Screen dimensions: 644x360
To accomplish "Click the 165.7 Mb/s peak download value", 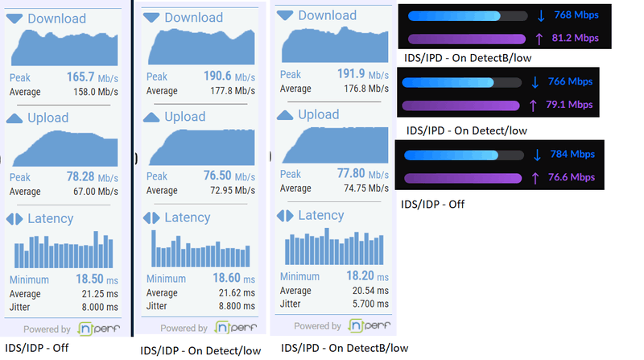I will [x=93, y=77].
